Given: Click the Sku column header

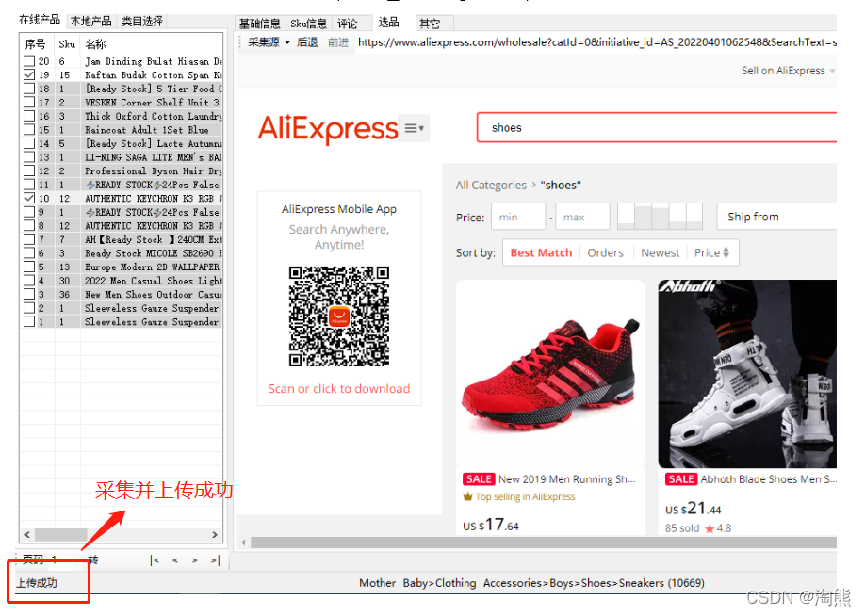Looking at the screenshot, I should [x=67, y=44].
